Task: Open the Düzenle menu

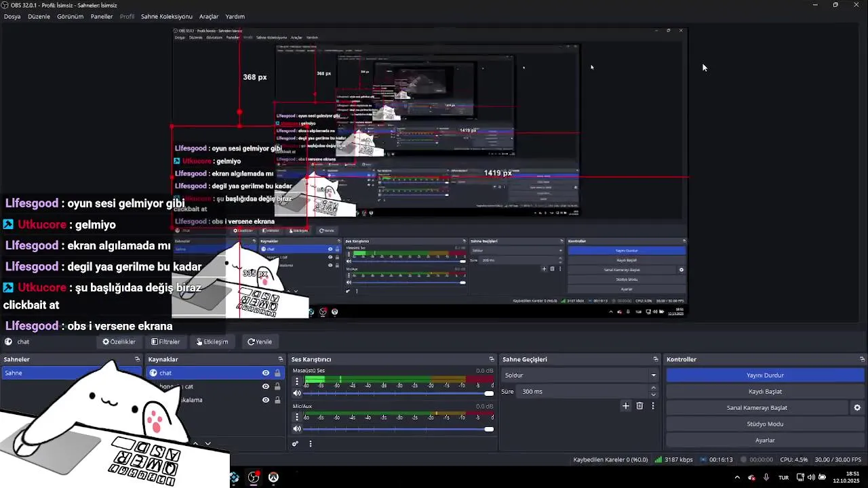Action: click(x=39, y=16)
